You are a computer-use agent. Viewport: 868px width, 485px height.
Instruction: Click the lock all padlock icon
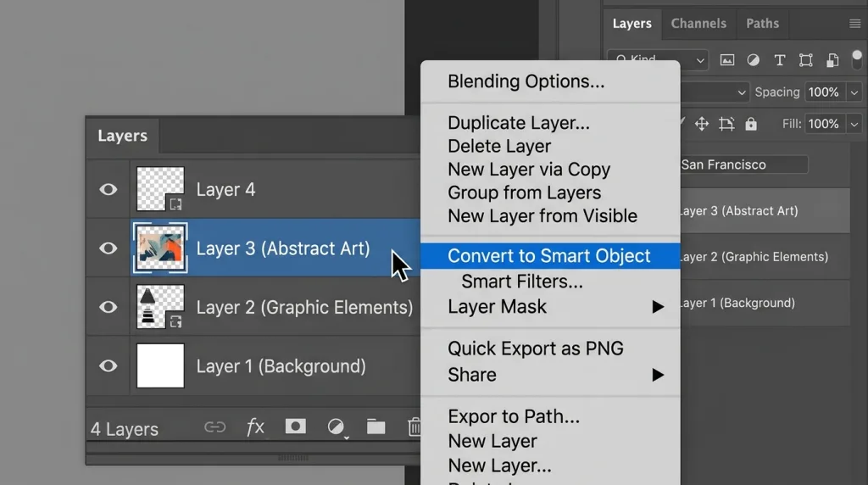pos(751,124)
